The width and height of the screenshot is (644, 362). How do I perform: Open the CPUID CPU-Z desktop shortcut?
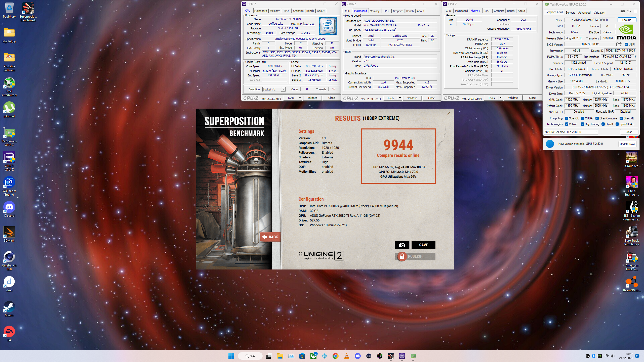pos(9,161)
